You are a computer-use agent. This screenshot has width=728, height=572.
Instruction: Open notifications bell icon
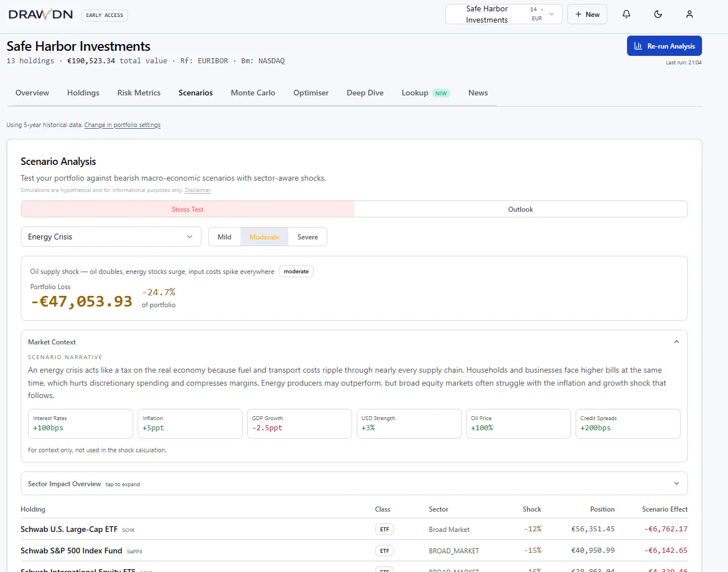626,14
